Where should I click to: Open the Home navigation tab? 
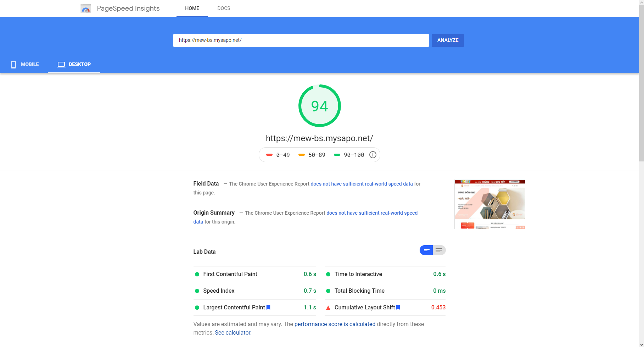pyautogui.click(x=192, y=8)
